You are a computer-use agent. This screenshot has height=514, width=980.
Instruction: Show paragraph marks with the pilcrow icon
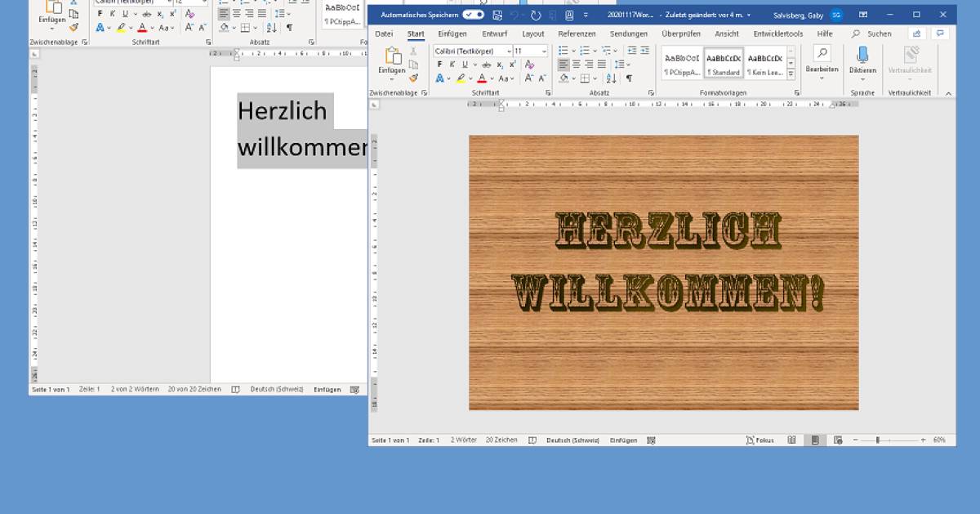630,79
